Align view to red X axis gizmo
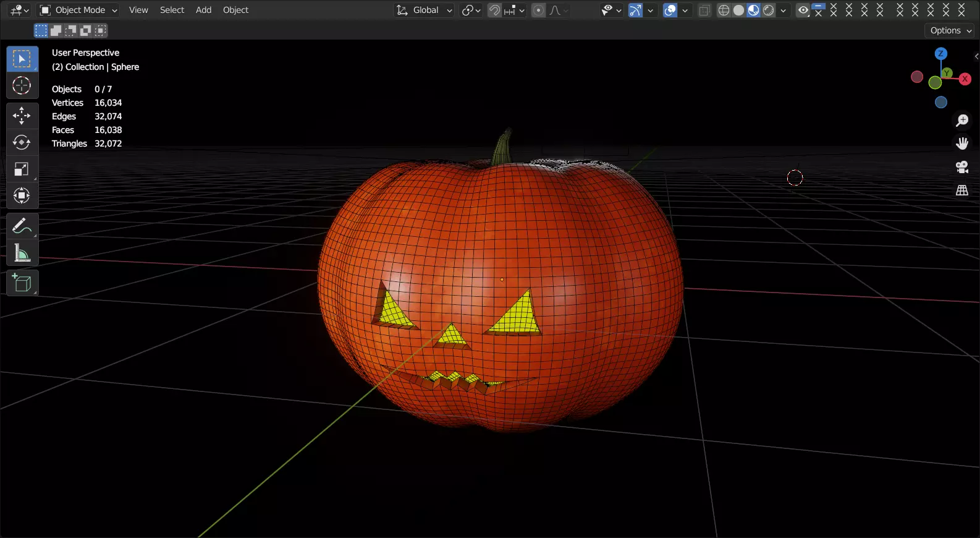Image resolution: width=980 pixels, height=538 pixels. coord(965,79)
